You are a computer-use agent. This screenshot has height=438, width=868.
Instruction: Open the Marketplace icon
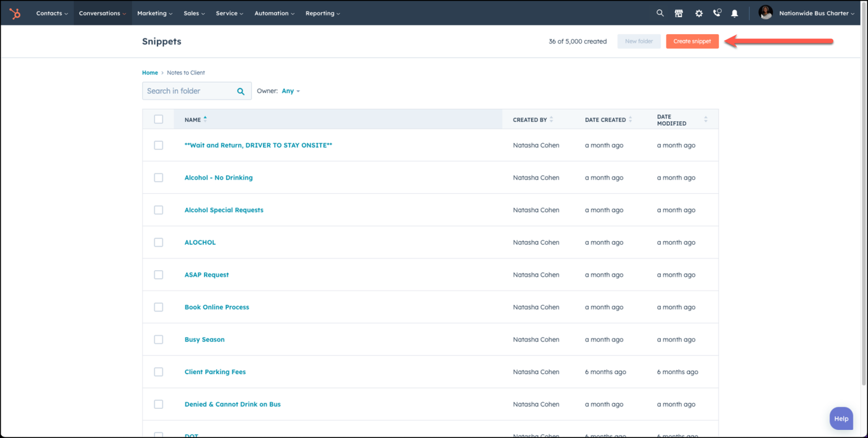click(679, 13)
